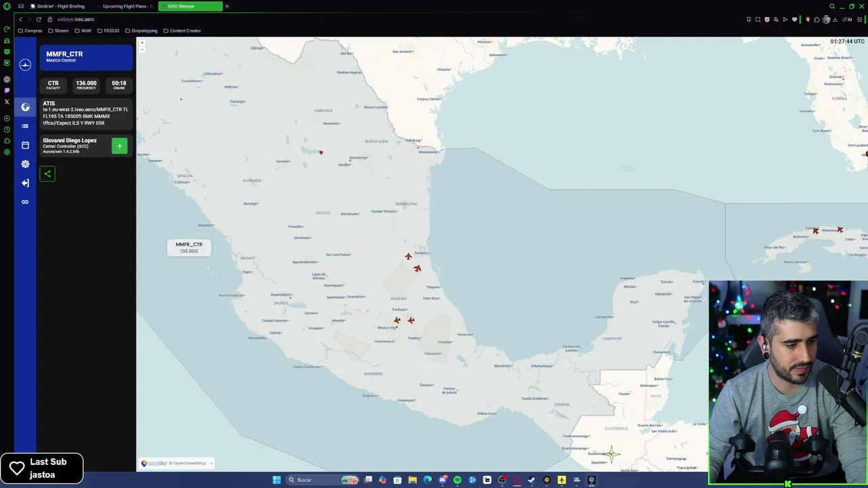The image size is (868, 488).
Task: Zoom out the map with minus
Action: pyautogui.click(x=142, y=49)
